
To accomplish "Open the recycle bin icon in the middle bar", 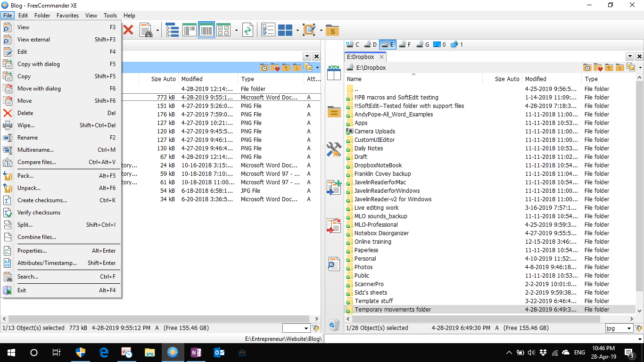I will tap(334, 324).
